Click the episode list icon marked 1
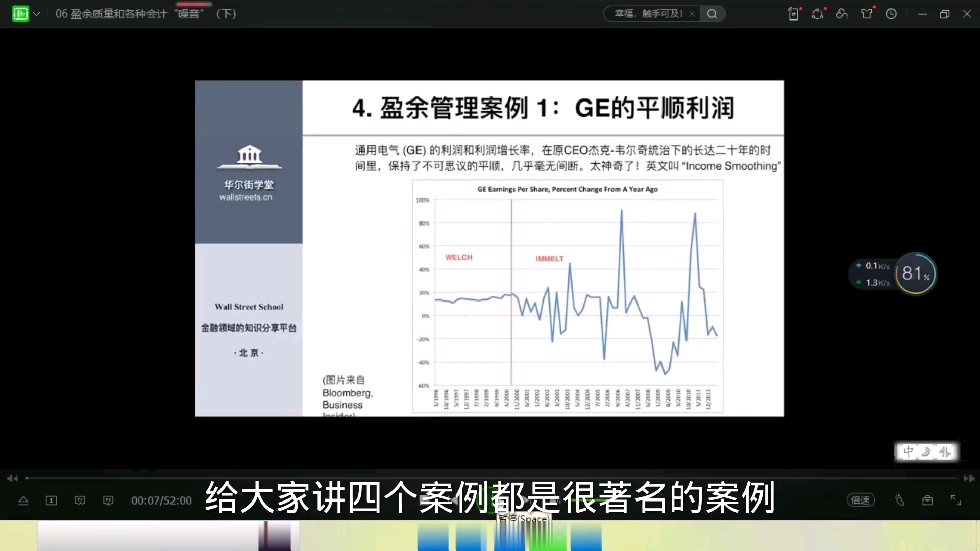Image resolution: width=980 pixels, height=551 pixels. click(x=51, y=500)
